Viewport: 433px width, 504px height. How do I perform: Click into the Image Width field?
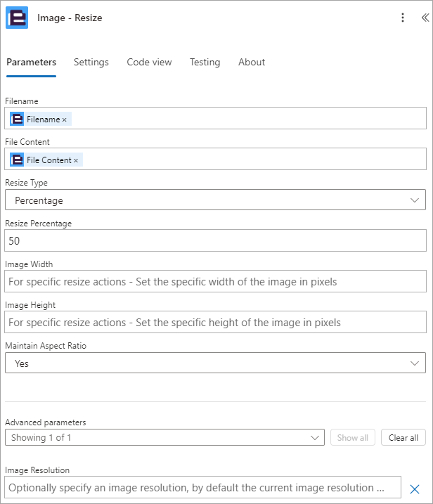click(x=215, y=281)
